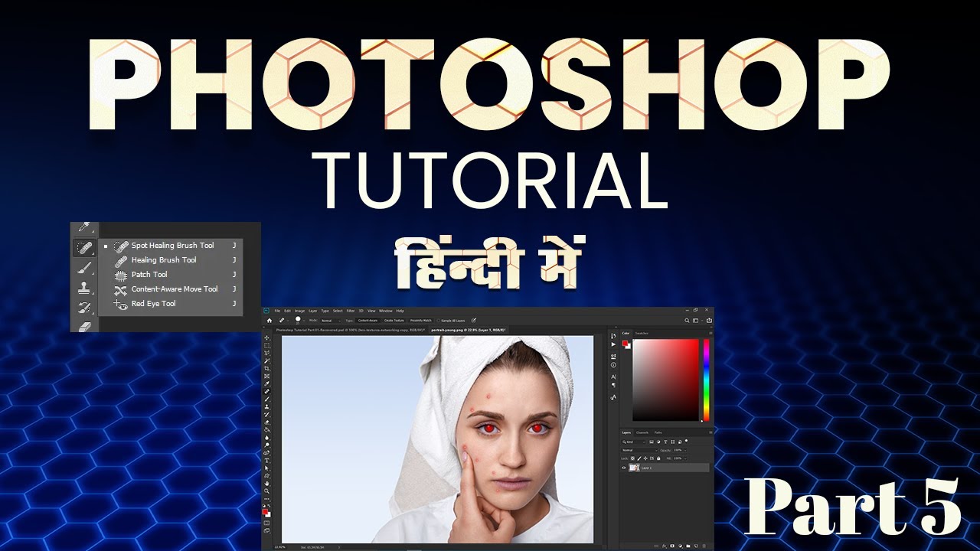Toggle lock transparent pixels
Screen dimensions: 980x551
coord(632,458)
